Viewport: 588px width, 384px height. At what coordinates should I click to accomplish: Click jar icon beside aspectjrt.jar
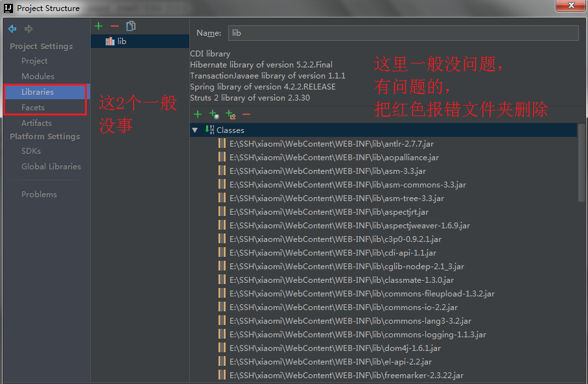(x=222, y=211)
